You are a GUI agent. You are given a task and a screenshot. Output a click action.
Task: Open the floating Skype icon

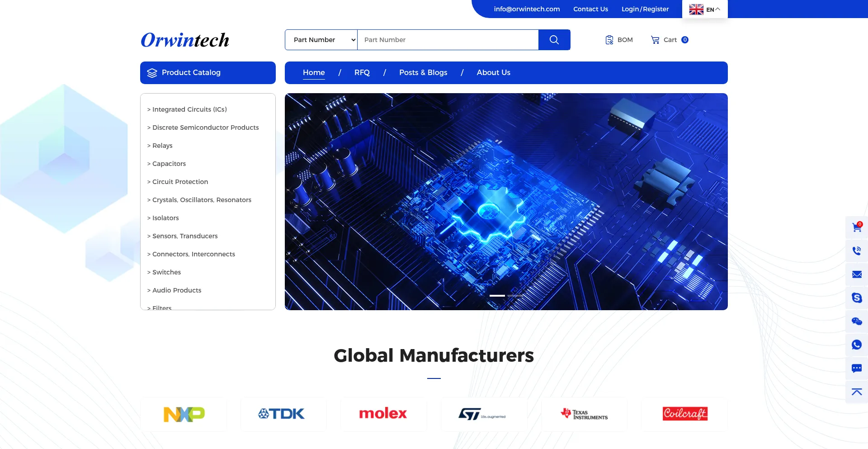857,298
